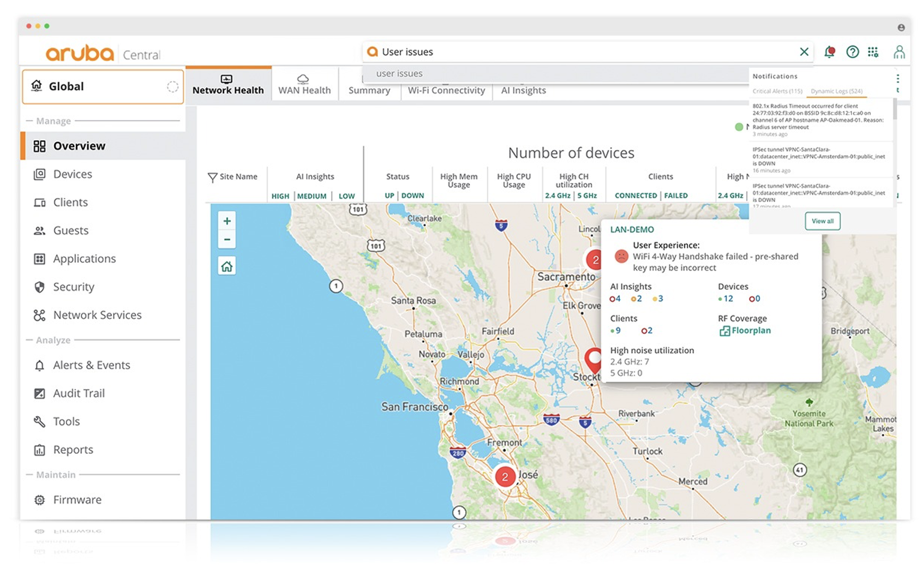Click the Alerts & Events bell icon

click(39, 365)
